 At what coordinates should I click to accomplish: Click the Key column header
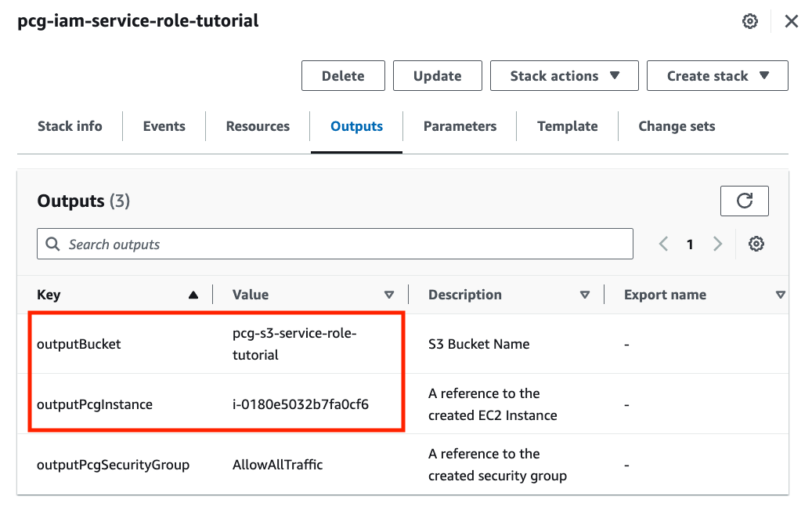click(x=49, y=295)
